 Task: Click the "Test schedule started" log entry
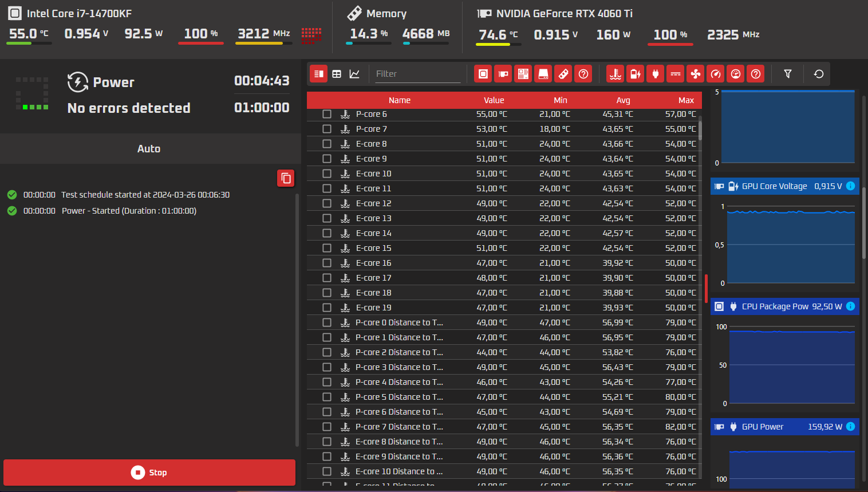(145, 195)
